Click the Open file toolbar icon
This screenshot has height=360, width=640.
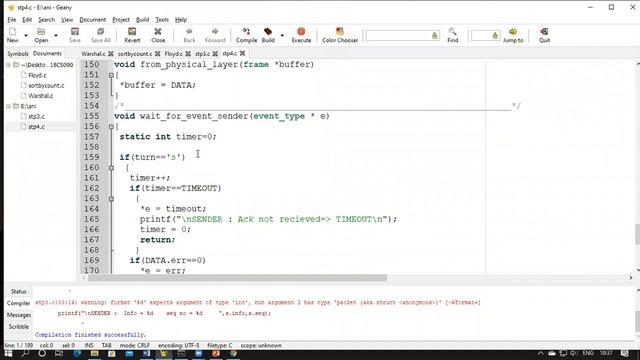coord(41,35)
